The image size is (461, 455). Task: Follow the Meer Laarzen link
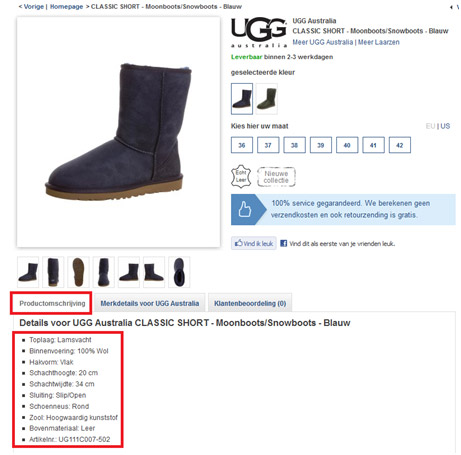[379, 42]
